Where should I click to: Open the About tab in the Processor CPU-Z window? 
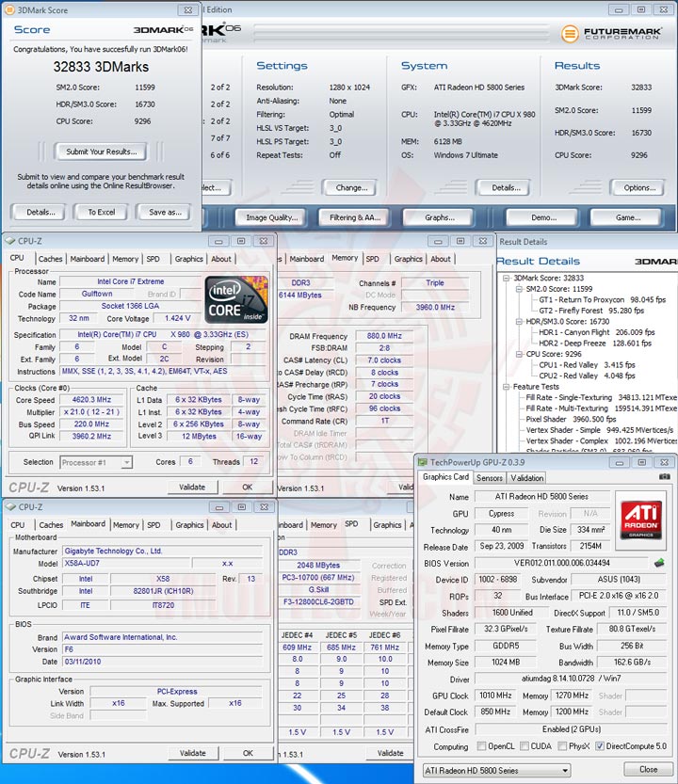coord(221,259)
